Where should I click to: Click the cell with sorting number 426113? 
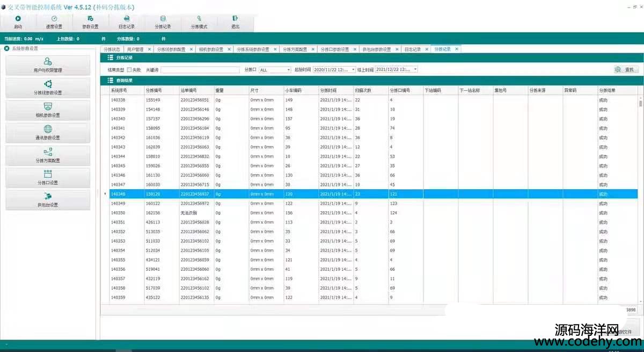[x=162, y=222]
